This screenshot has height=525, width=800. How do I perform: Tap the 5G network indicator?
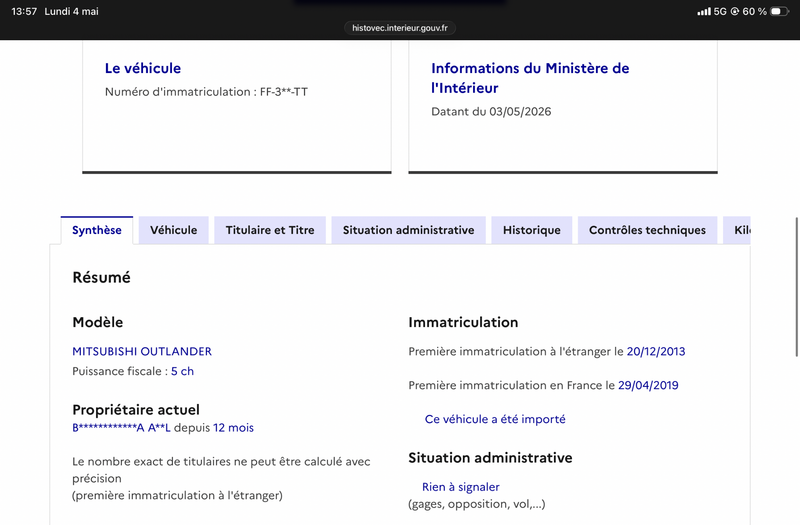[720, 11]
